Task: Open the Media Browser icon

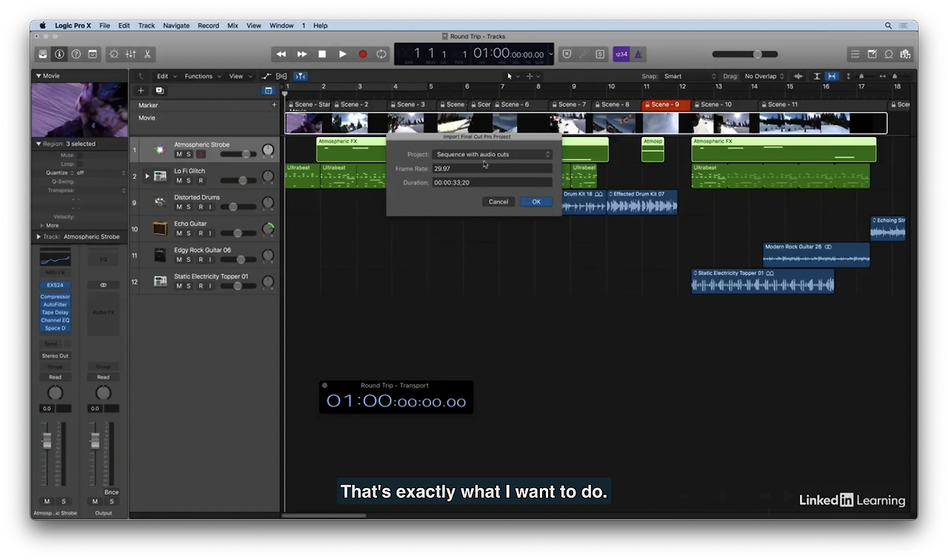Action: (x=905, y=54)
